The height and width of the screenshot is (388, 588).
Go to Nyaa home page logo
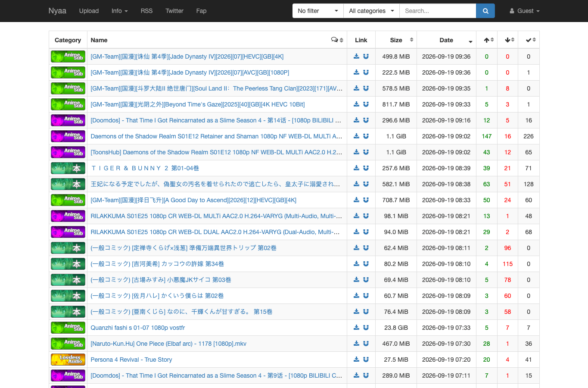tap(57, 11)
